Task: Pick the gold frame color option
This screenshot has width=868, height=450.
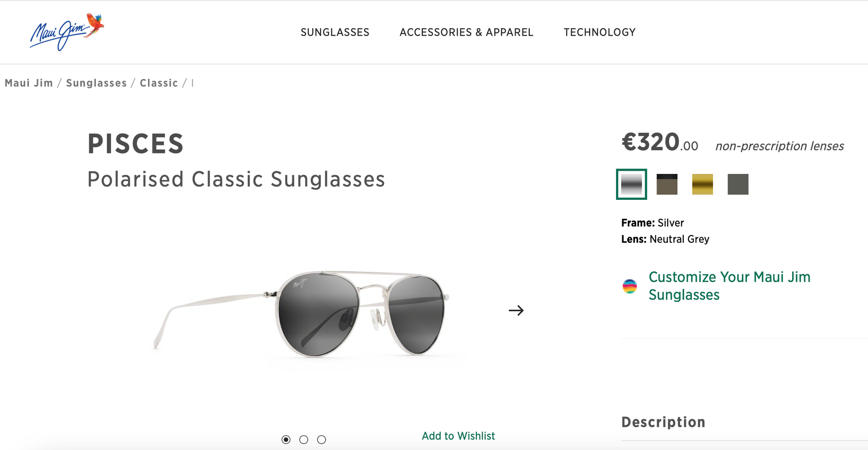Action: pos(702,184)
